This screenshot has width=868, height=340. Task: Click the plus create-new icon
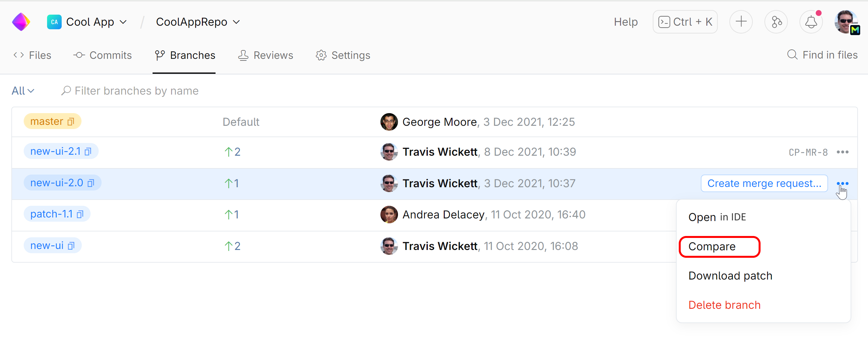pos(741,22)
